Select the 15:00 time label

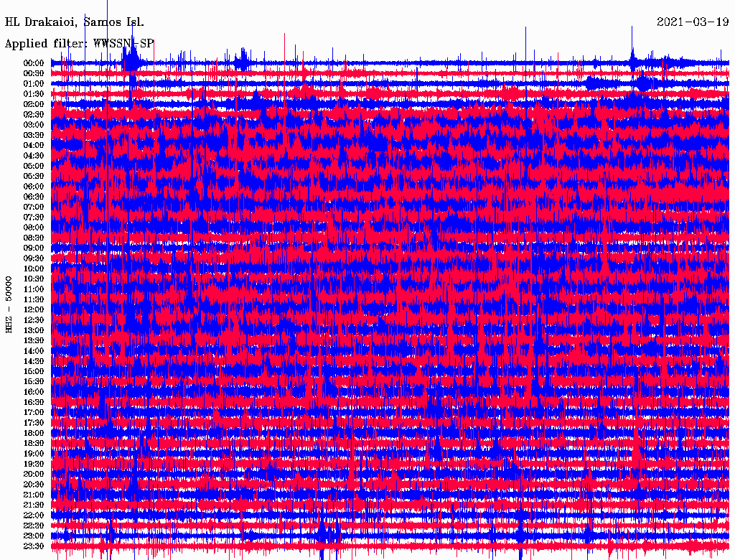tap(34, 371)
